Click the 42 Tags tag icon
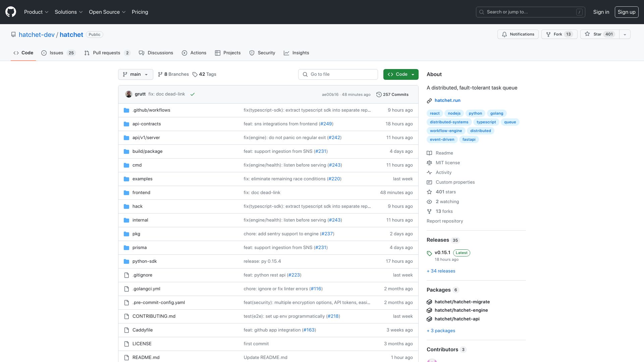 [195, 74]
